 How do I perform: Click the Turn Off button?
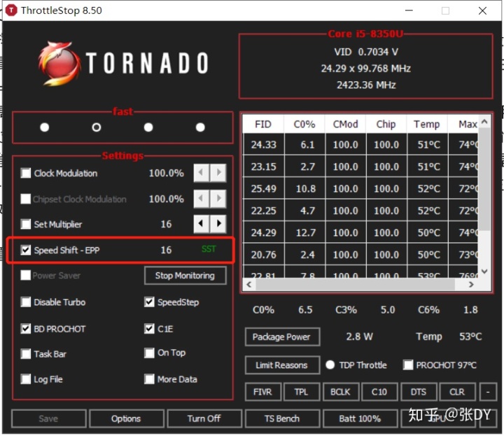tap(204, 419)
